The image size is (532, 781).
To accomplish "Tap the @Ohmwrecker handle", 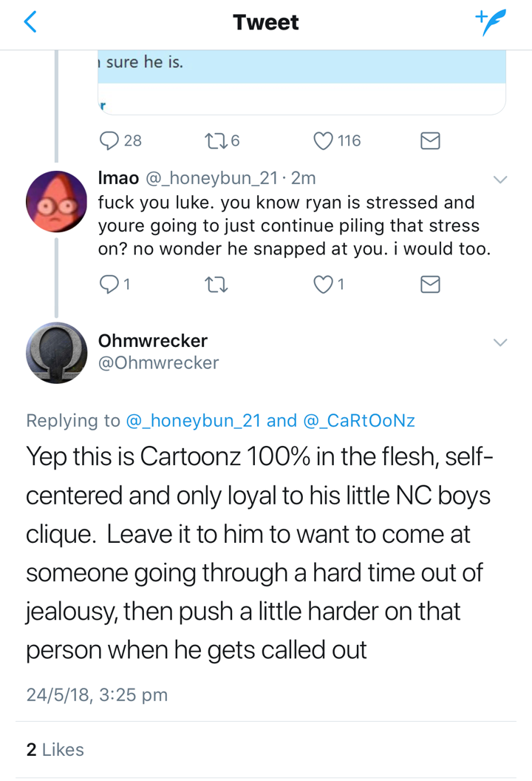I will 158,363.
